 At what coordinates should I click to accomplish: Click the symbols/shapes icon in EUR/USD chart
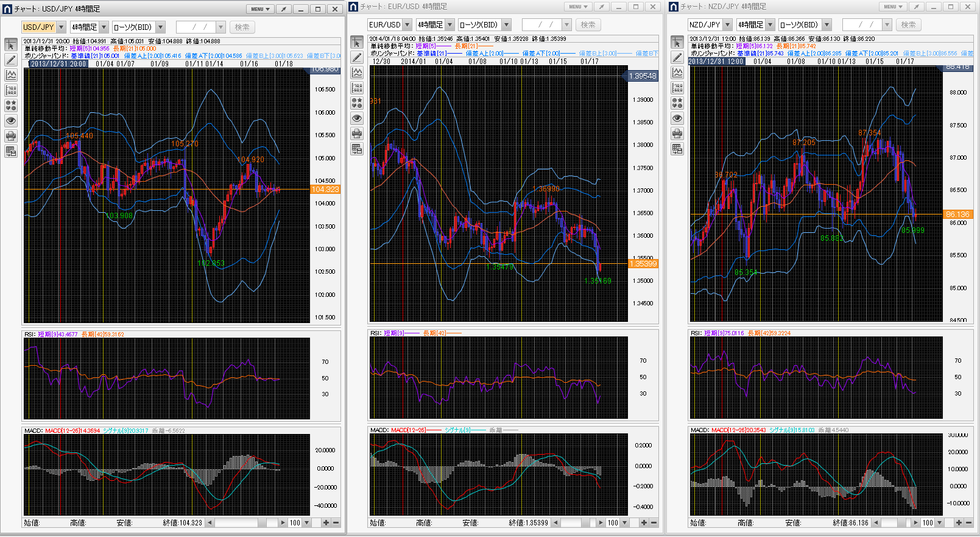click(357, 103)
